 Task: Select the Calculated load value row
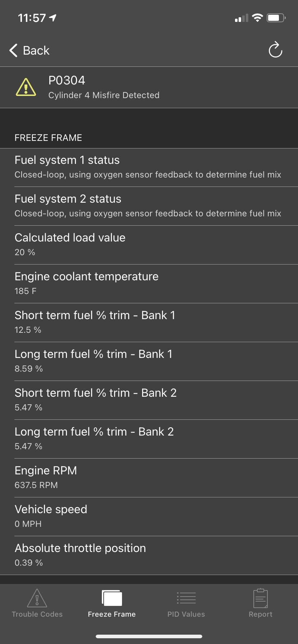[149, 245]
